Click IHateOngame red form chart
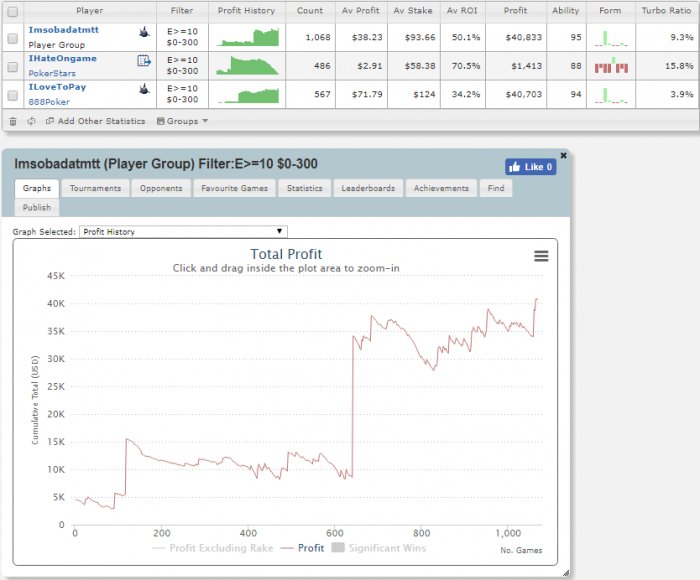 (x=611, y=66)
